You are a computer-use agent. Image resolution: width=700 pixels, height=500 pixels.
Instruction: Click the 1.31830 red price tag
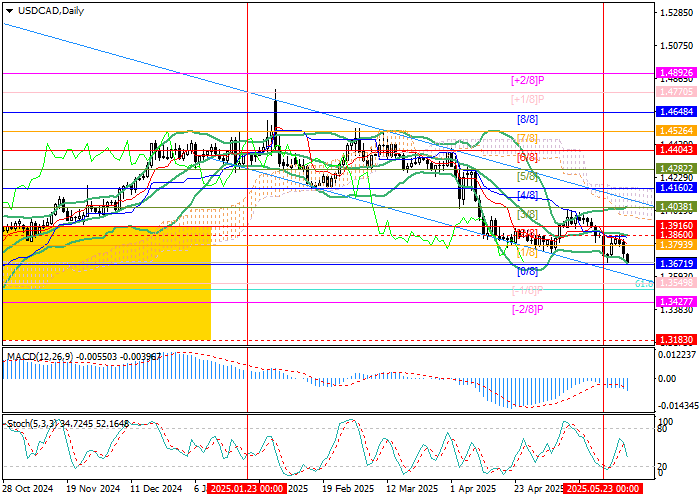669,341
